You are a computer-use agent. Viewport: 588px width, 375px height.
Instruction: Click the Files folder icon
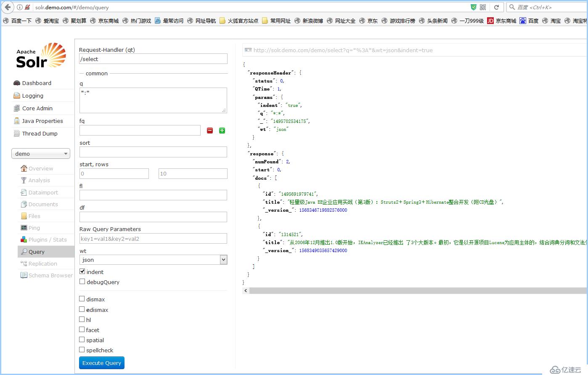click(x=24, y=216)
